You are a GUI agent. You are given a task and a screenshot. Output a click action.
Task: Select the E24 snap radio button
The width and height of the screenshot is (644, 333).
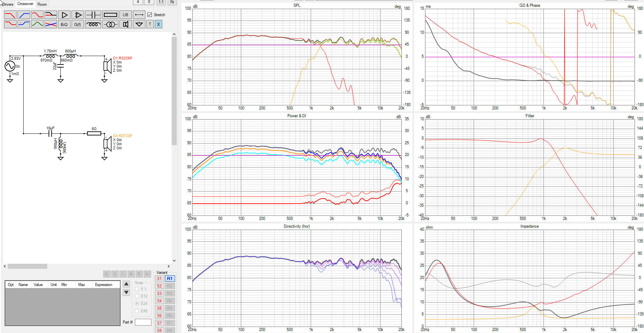pos(137,304)
